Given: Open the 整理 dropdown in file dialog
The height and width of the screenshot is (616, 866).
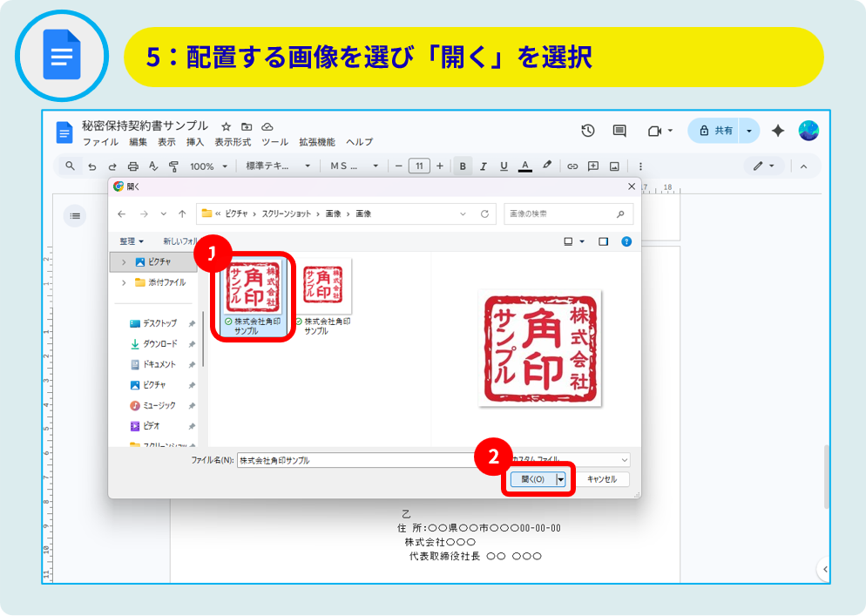Looking at the screenshot, I should (132, 241).
